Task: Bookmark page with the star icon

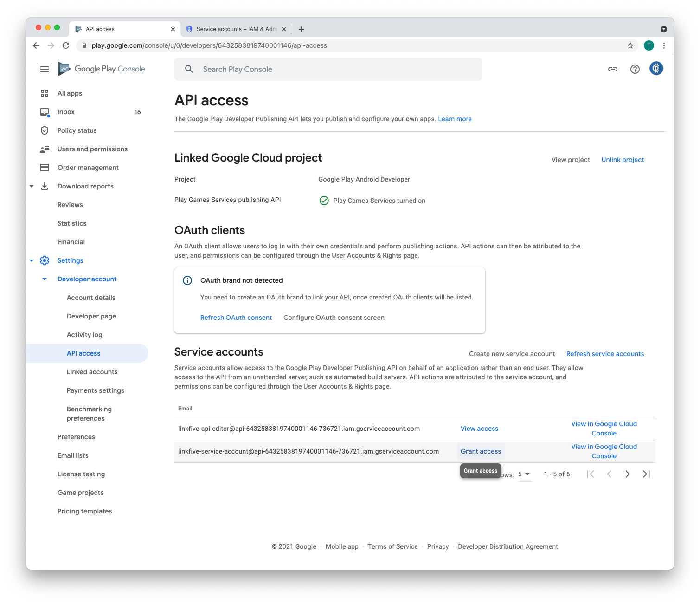Action: [x=630, y=45]
